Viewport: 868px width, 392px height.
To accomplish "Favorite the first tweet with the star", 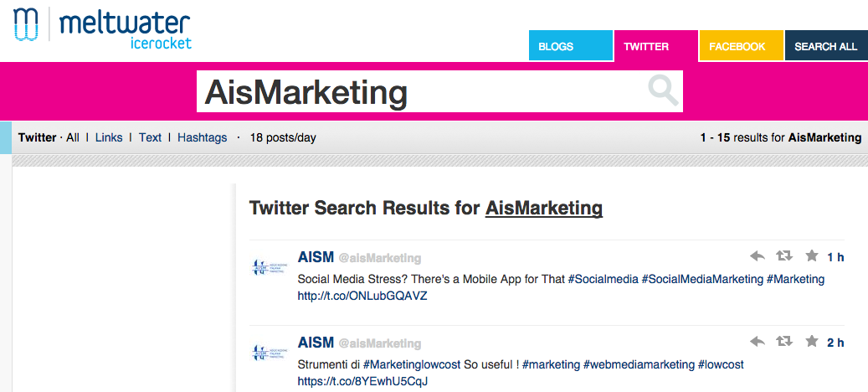I will click(812, 255).
